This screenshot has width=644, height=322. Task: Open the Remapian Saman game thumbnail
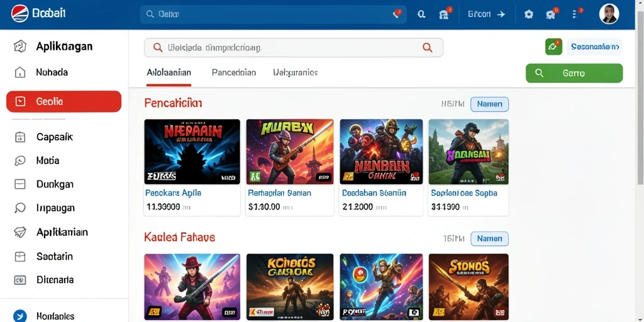[290, 152]
